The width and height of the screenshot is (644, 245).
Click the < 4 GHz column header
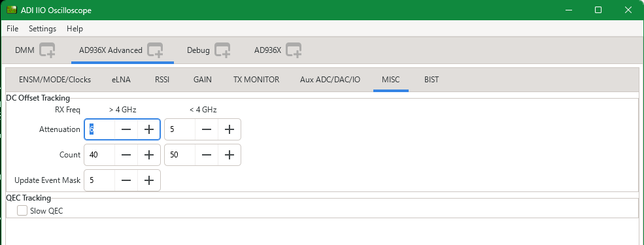pyautogui.click(x=203, y=110)
